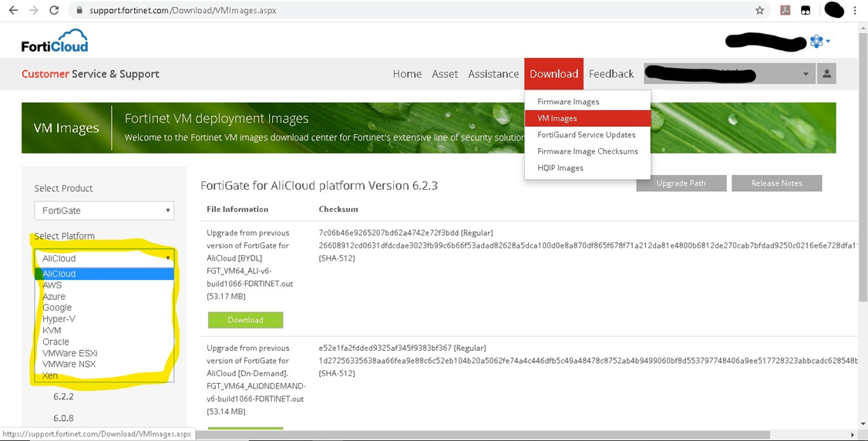Screen dimensions: 868x441
Task: Select VMWare ESXi in platform list
Action: tap(104, 353)
